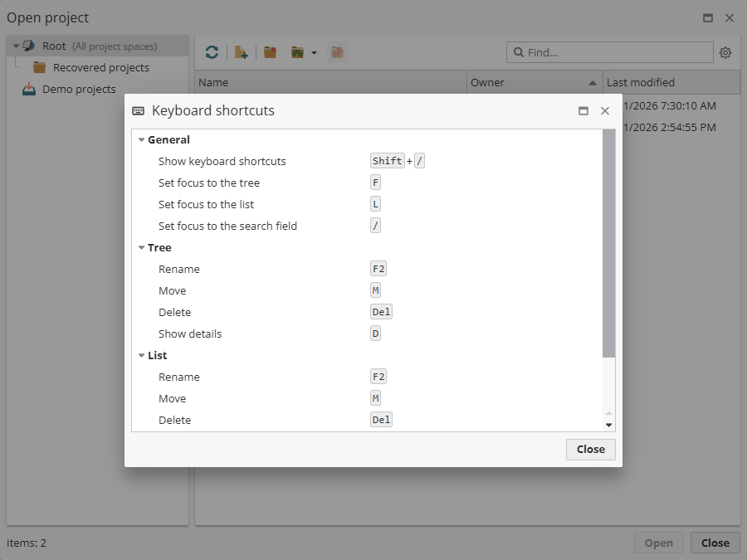
Task: Click the disabled Open button
Action: click(658, 543)
